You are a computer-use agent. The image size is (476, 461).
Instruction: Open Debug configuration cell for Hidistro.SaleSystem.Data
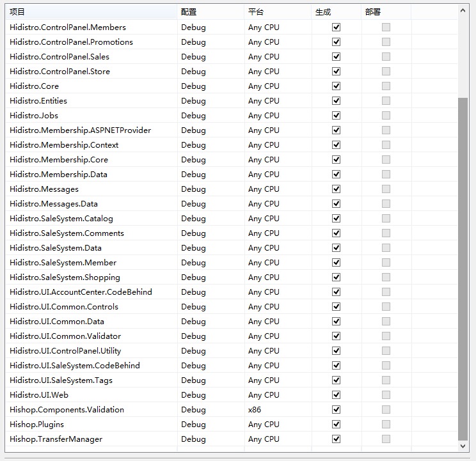[210, 248]
